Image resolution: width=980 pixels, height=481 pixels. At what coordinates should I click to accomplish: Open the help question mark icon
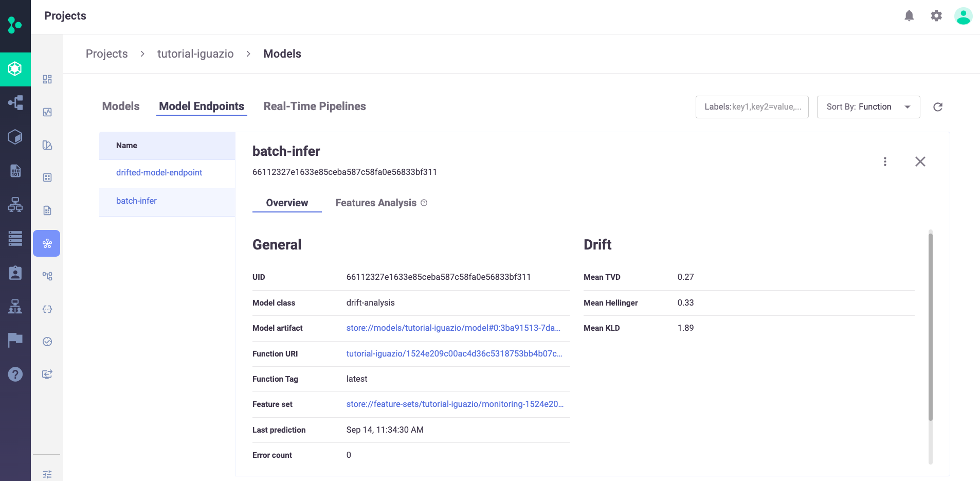[15, 374]
